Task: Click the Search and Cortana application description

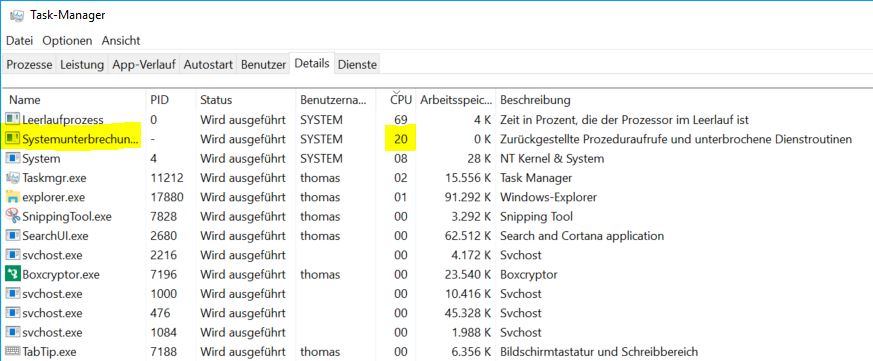Action: (582, 236)
